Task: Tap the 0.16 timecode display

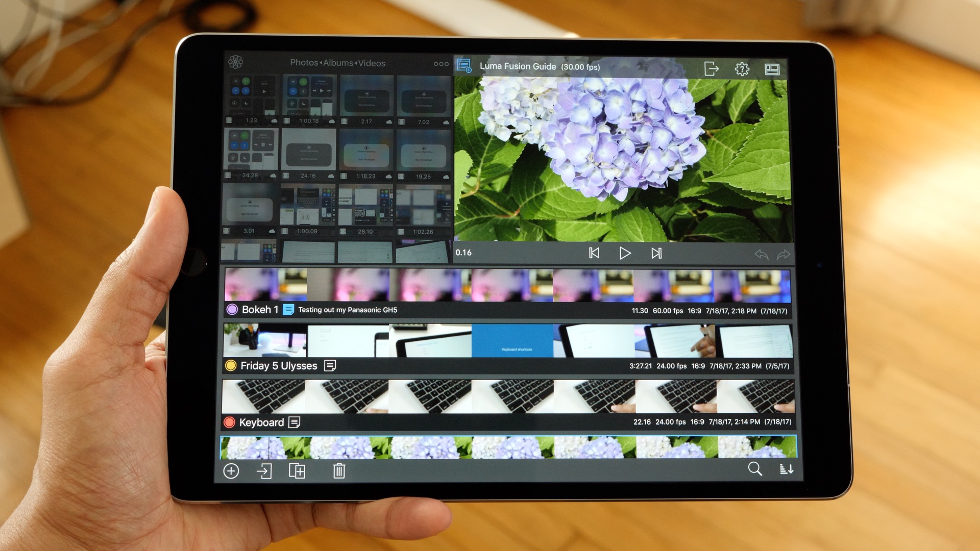Action: click(463, 253)
